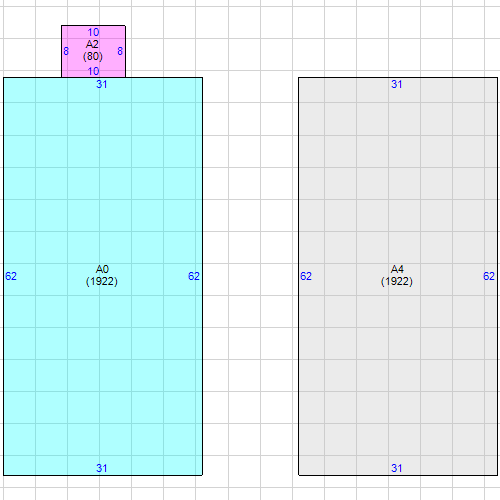Click the left '62' dimension of rectangle A0
The width and height of the screenshot is (500, 500).
coord(11,276)
